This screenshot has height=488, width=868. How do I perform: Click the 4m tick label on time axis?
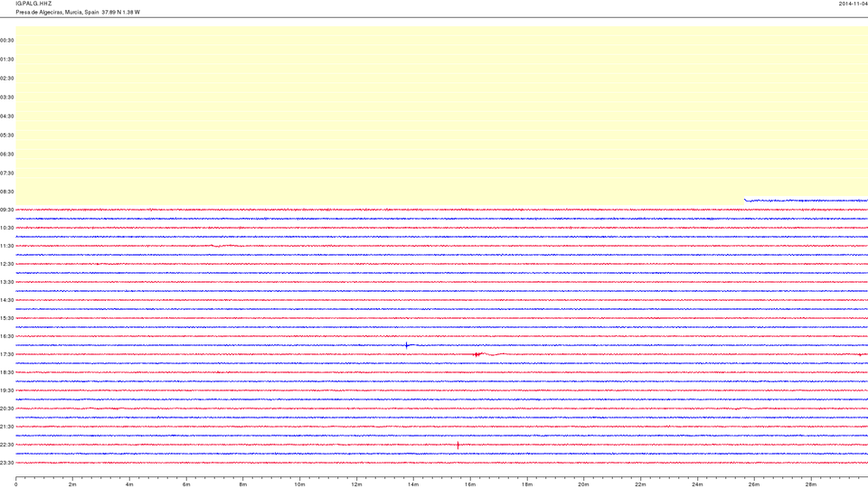(129, 484)
